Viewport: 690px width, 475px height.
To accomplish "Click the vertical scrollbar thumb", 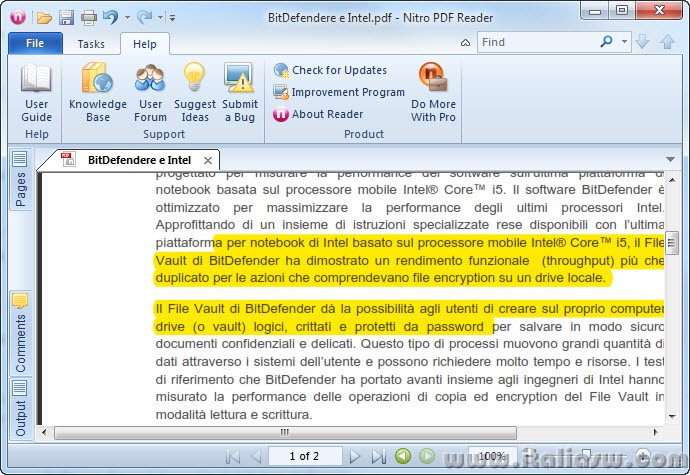I will tap(672, 243).
